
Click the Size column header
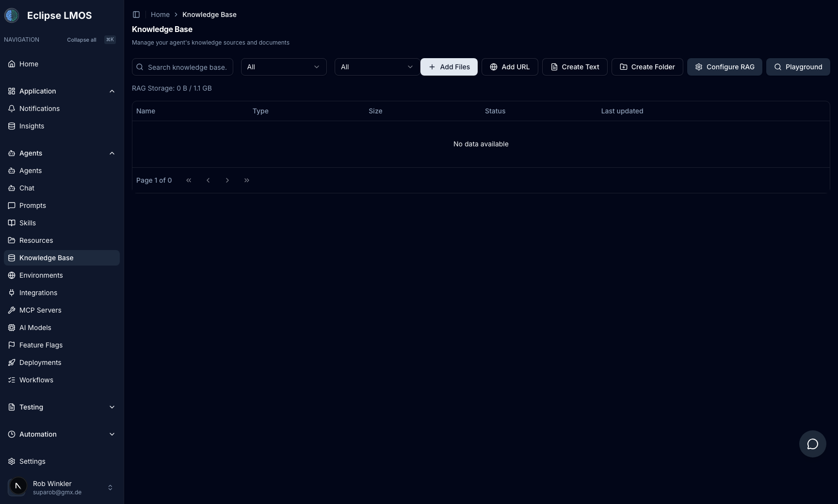[375, 111]
